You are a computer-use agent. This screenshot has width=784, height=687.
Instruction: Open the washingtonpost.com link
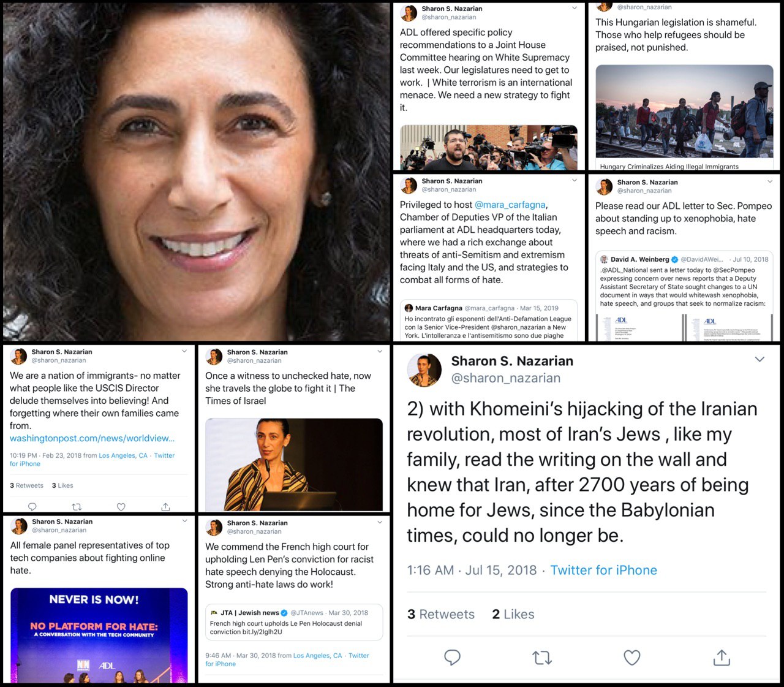[92, 438]
